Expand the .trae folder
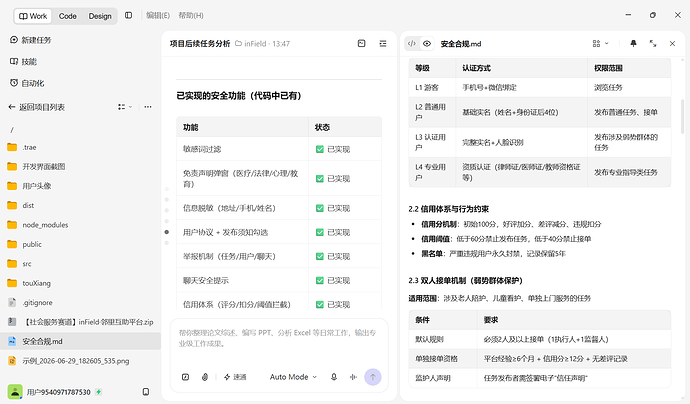The width and height of the screenshot is (690, 404). 80,147
